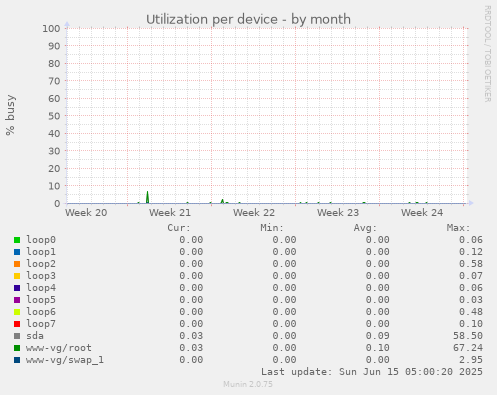Click loop1 max value 0.12
This screenshot has width=497, height=395.
click(x=471, y=252)
